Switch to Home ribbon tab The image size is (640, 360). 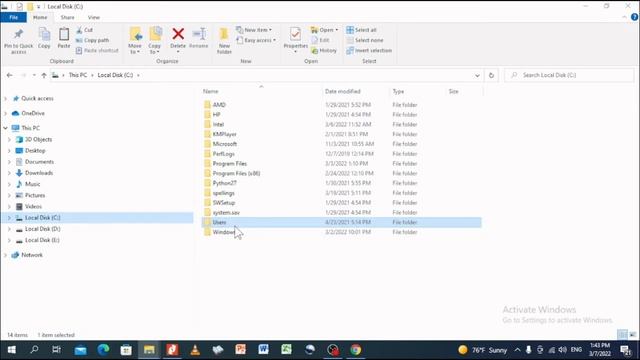tap(40, 17)
